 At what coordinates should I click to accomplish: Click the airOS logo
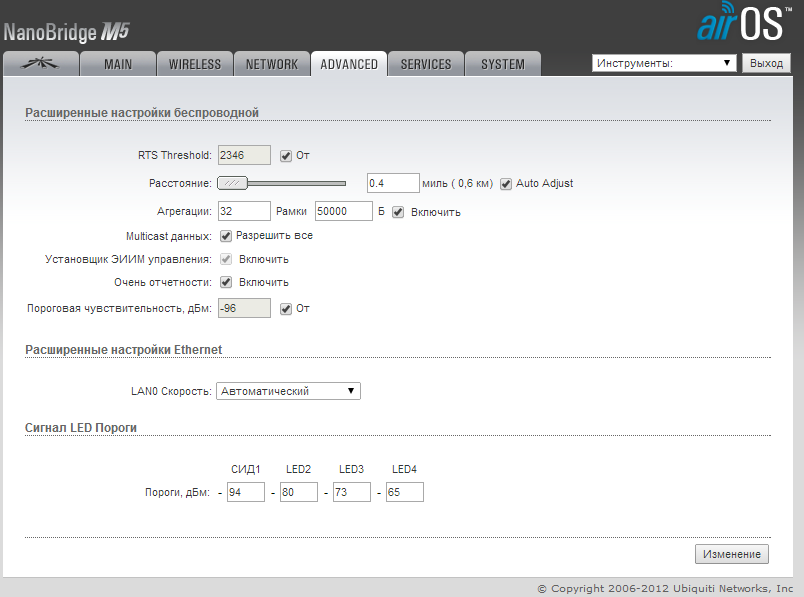coord(743,22)
